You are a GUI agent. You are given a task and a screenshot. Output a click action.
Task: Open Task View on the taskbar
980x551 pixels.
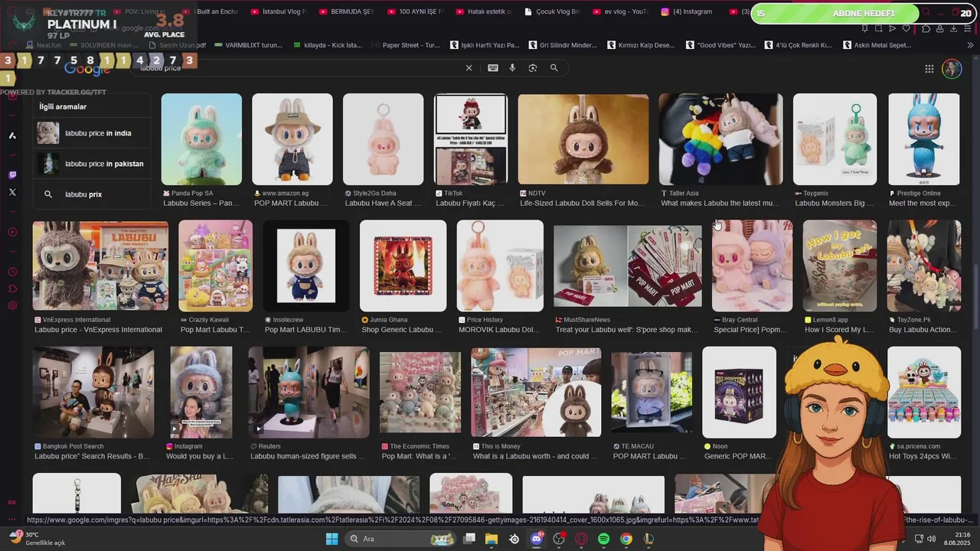(x=469, y=539)
